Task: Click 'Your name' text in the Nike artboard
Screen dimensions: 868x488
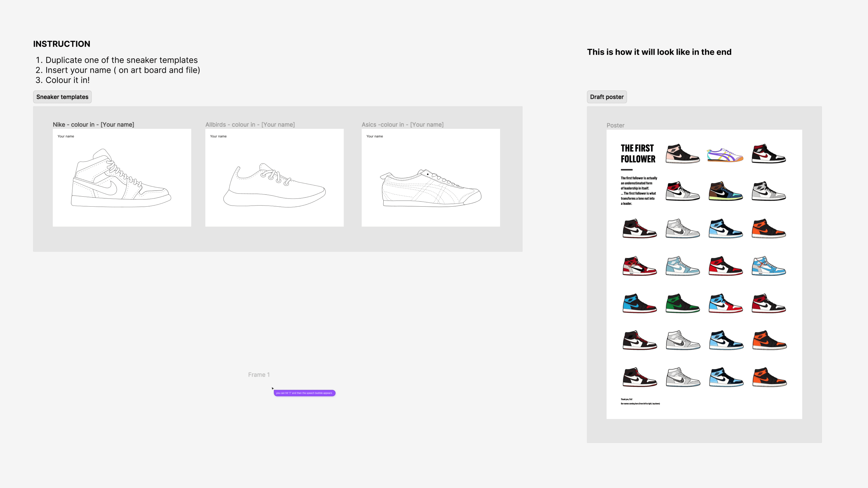Action: [x=66, y=136]
